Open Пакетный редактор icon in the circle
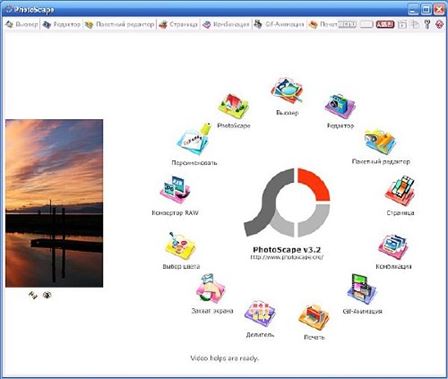 pos(380,142)
